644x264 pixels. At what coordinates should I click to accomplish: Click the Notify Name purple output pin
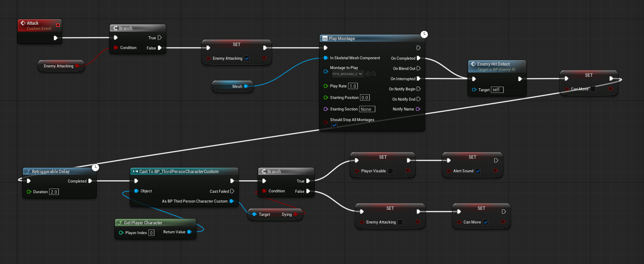(418, 109)
